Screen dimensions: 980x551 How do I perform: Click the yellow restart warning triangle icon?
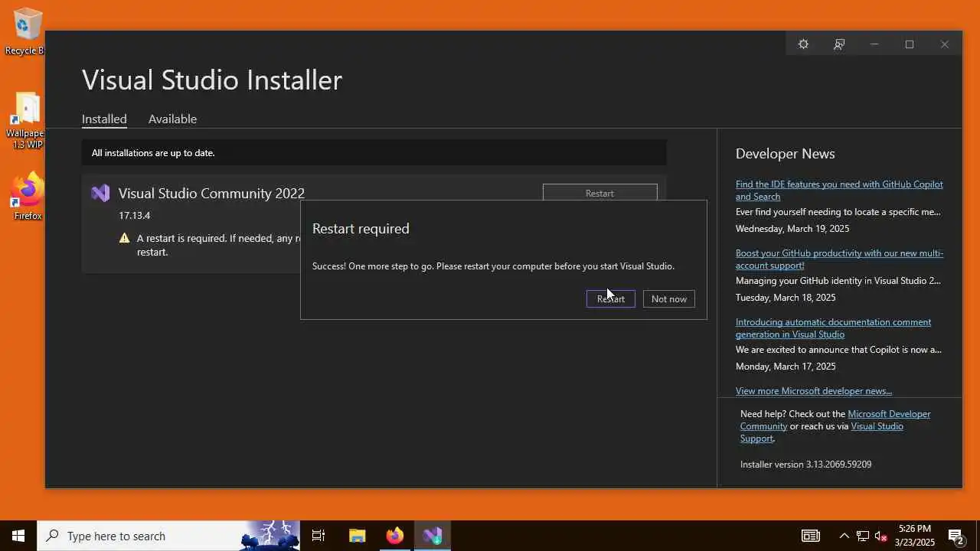(x=124, y=238)
